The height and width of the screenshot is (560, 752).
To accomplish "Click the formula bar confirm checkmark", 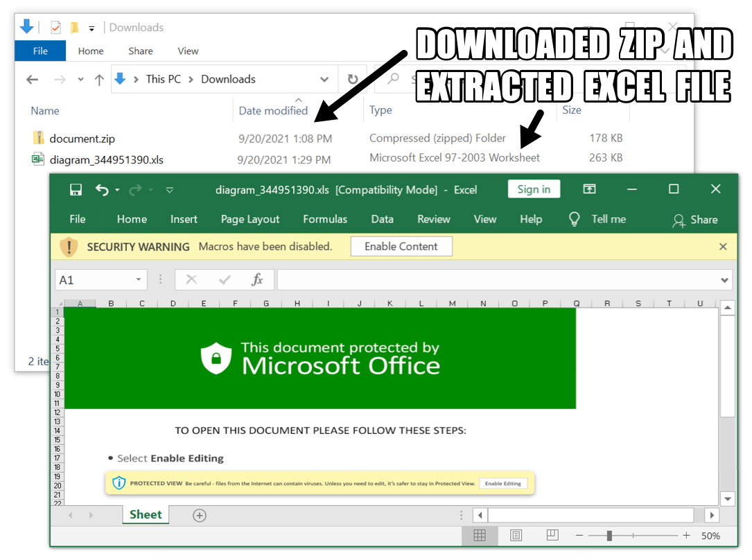I will point(225,279).
